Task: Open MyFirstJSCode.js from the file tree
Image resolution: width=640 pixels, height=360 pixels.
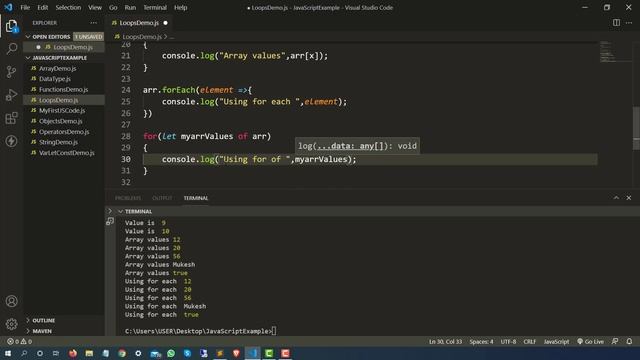Action: point(62,111)
